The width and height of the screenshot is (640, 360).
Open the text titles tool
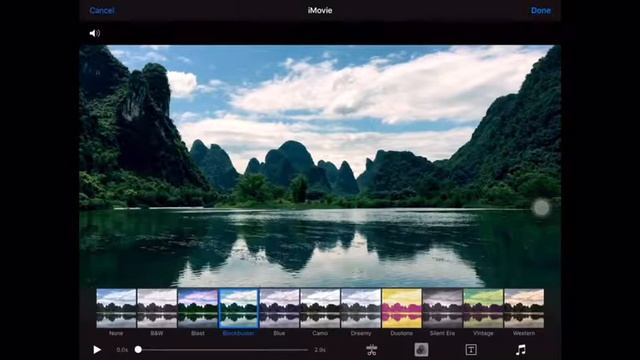[471, 350]
